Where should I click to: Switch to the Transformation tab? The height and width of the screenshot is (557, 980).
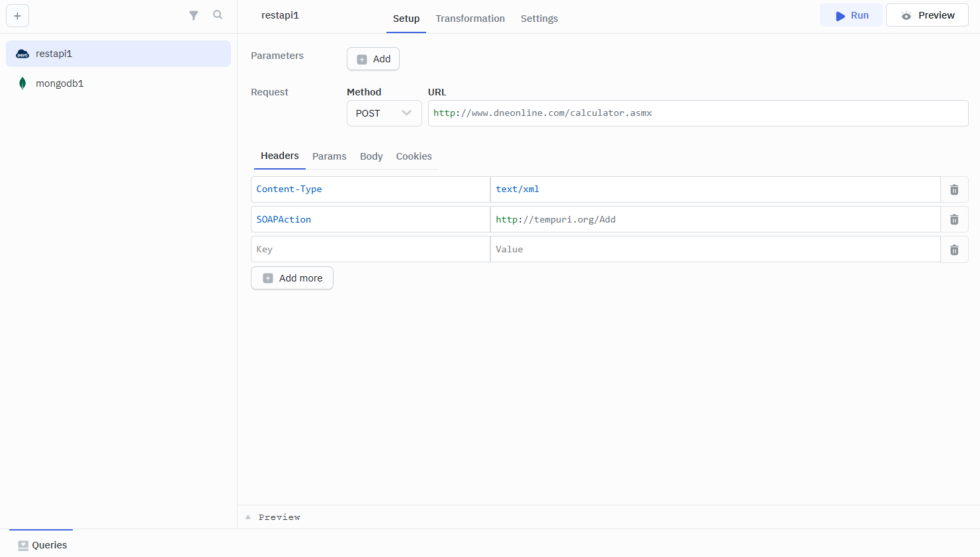470,19
